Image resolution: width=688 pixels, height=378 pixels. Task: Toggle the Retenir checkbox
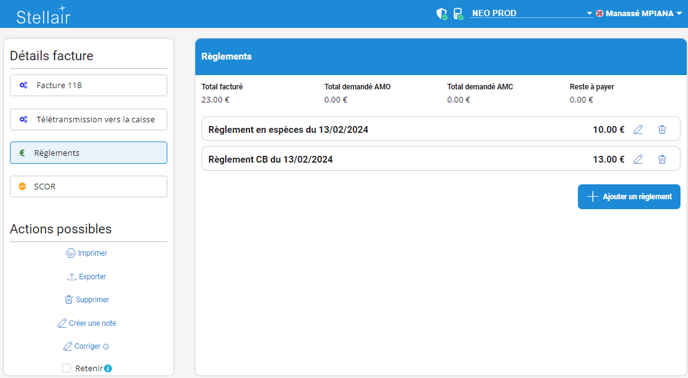pyautogui.click(x=66, y=368)
